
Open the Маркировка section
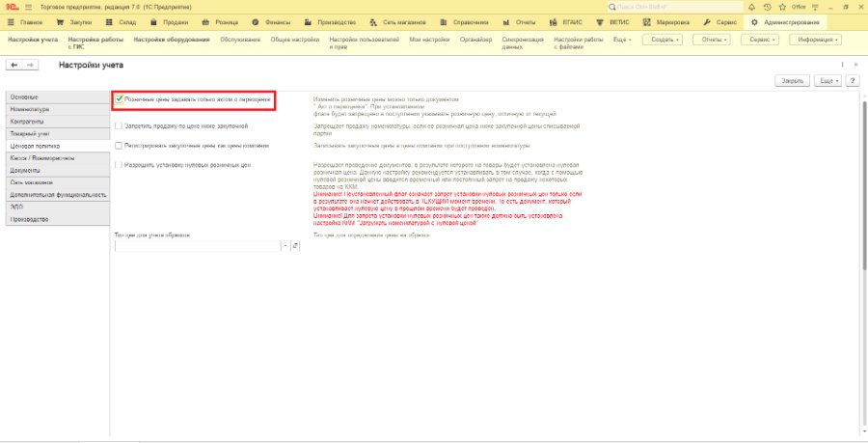click(667, 22)
